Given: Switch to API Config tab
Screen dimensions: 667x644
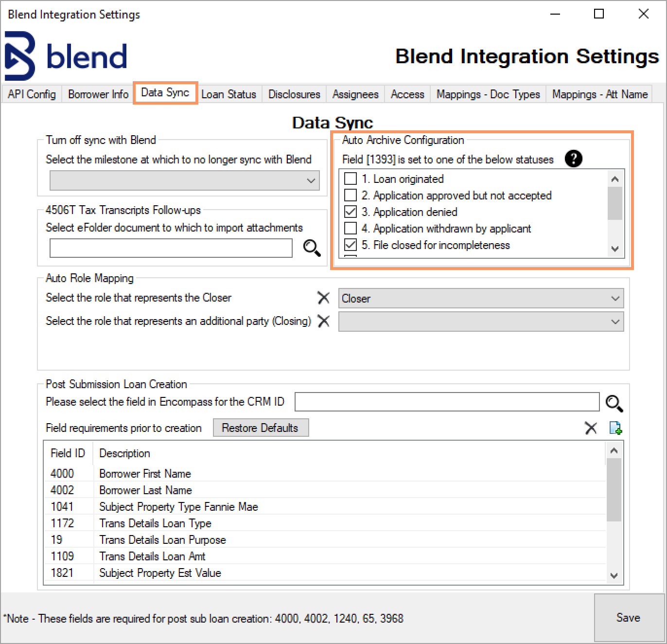Looking at the screenshot, I should (x=32, y=94).
